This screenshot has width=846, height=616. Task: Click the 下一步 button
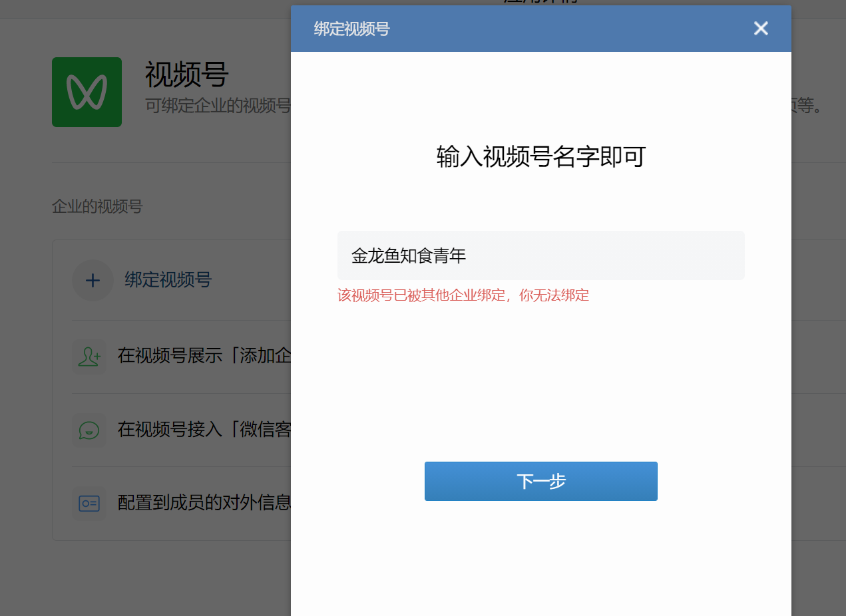click(540, 481)
